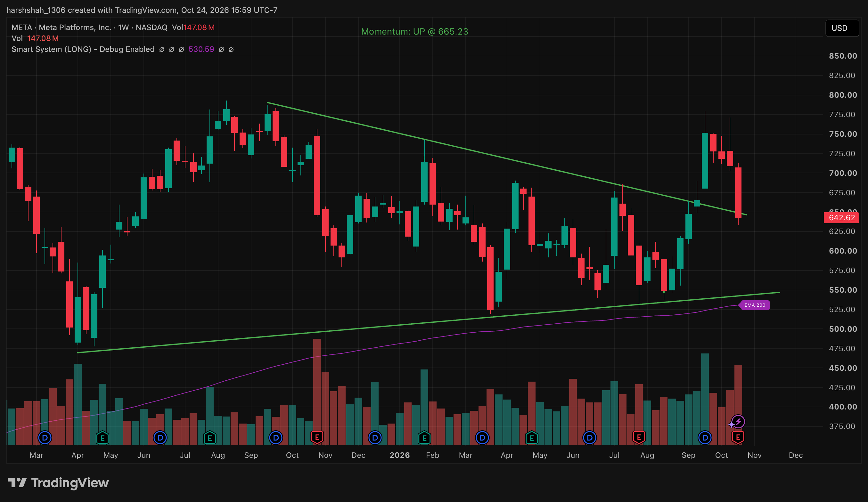Click the dividend marker in June 2026

click(x=589, y=438)
